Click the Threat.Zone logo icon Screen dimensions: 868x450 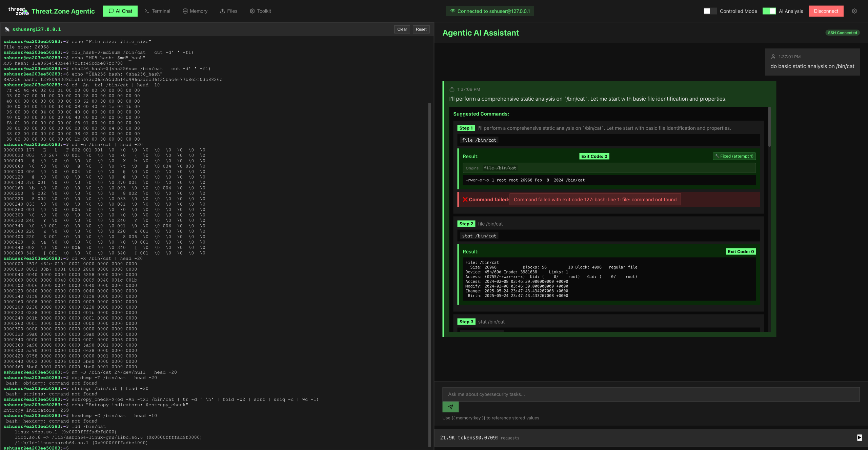pyautogui.click(x=18, y=11)
